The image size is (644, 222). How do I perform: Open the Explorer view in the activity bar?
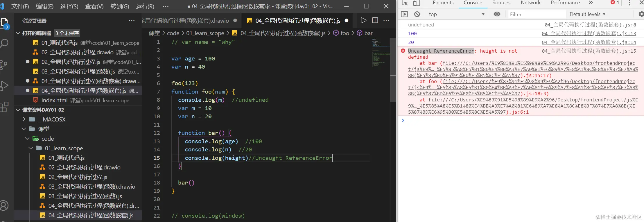coord(4,23)
